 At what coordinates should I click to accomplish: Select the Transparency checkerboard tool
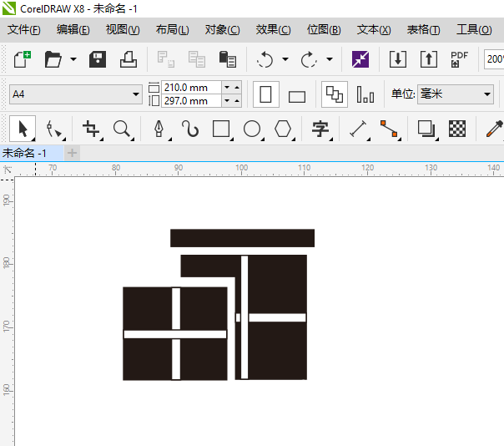(456, 129)
